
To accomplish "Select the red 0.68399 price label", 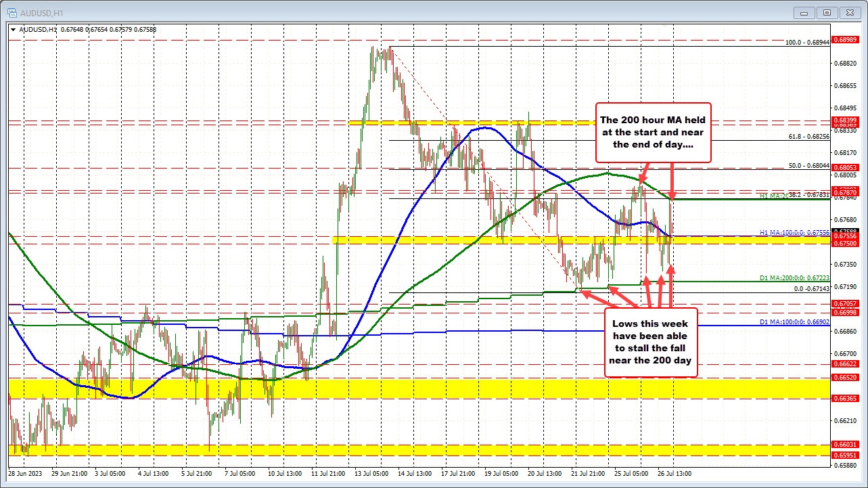I will tap(846, 120).
